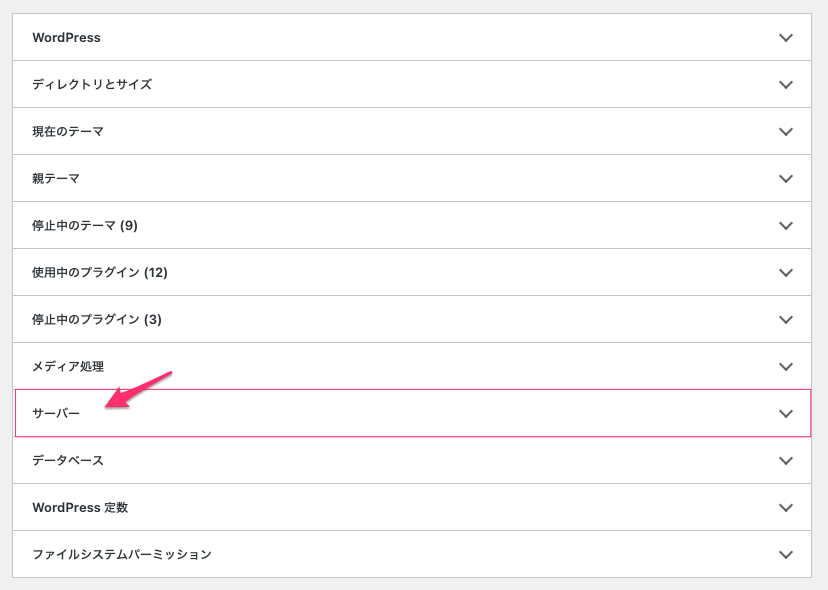828x590 pixels.
Task: Click the chevron beside ディレクトリとサイズ
Action: pyautogui.click(x=786, y=85)
